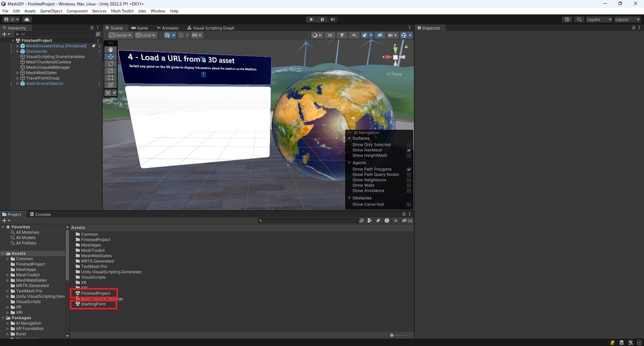Select the Transform tool
This screenshot has width=644, height=346.
tap(111, 85)
